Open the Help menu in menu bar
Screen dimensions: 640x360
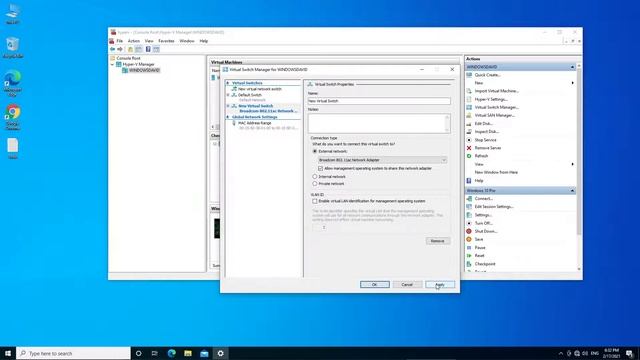click(204, 41)
